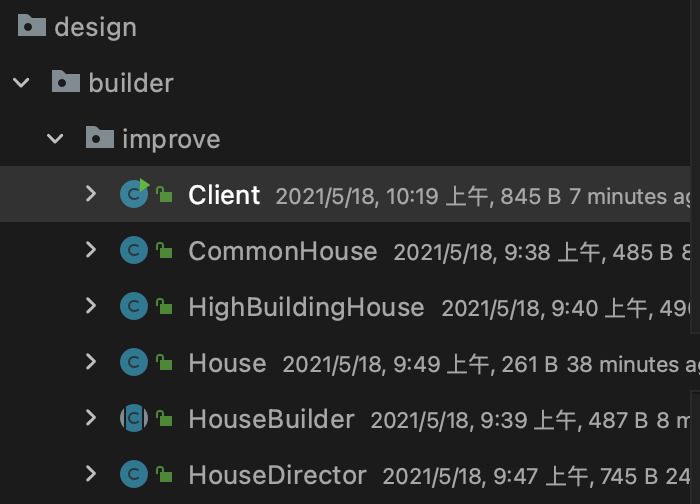Click the green lock icon beside HouseDirector
The width and height of the screenshot is (700, 504).
(164, 474)
